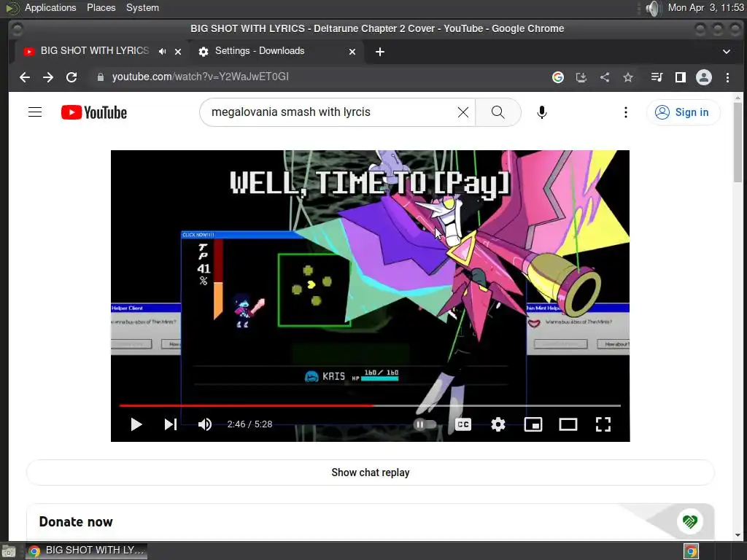The width and height of the screenshot is (747, 560).
Task: Open YouTube three-dot settings menu
Action: click(x=625, y=112)
